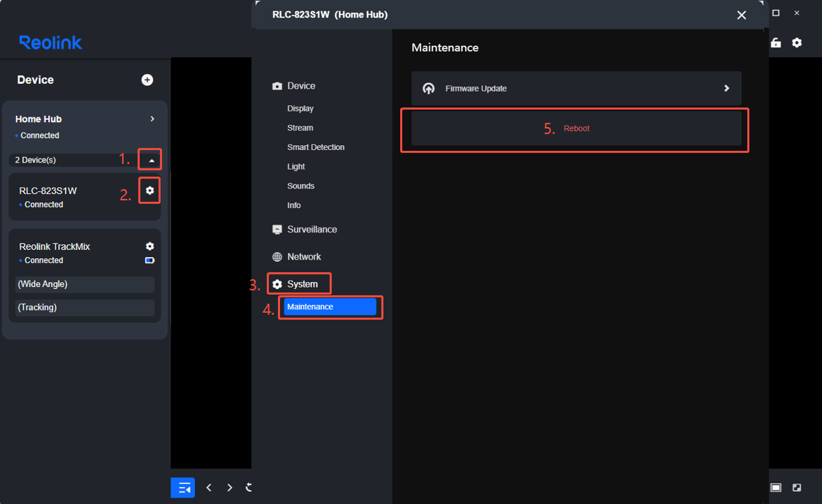Toggle the device list panel button
Image resolution: width=822 pixels, height=504 pixels.
183,488
